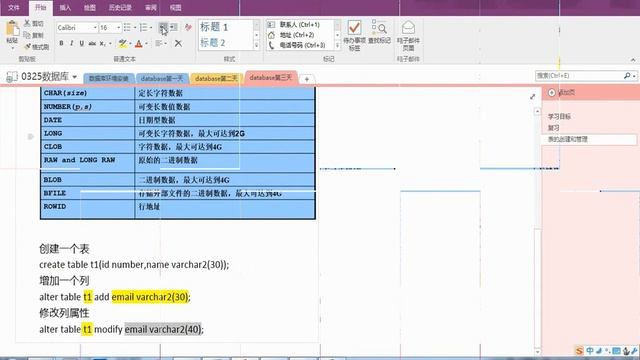Collapse the ribbon with the chevron

pos(633,60)
